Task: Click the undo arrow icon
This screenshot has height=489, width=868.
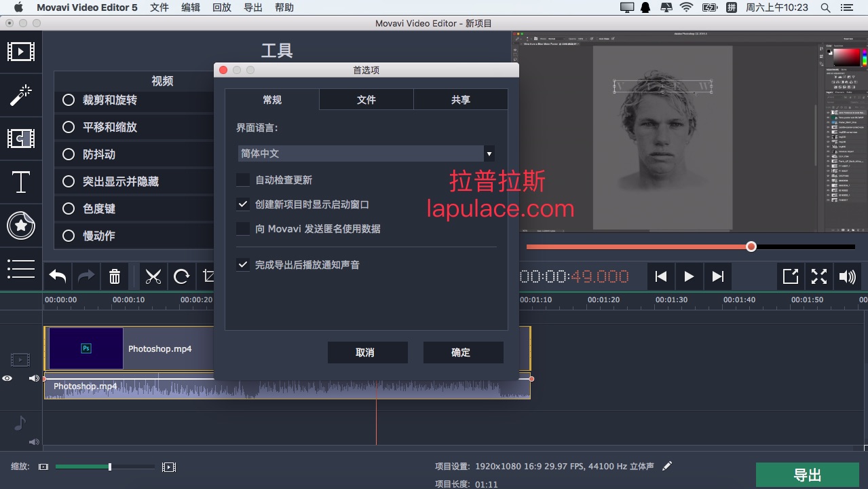Action: click(x=58, y=276)
